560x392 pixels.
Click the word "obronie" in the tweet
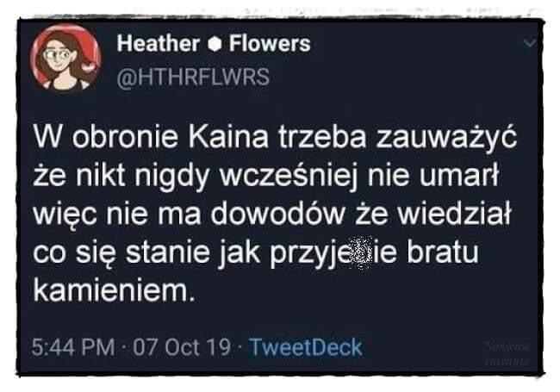coord(126,137)
